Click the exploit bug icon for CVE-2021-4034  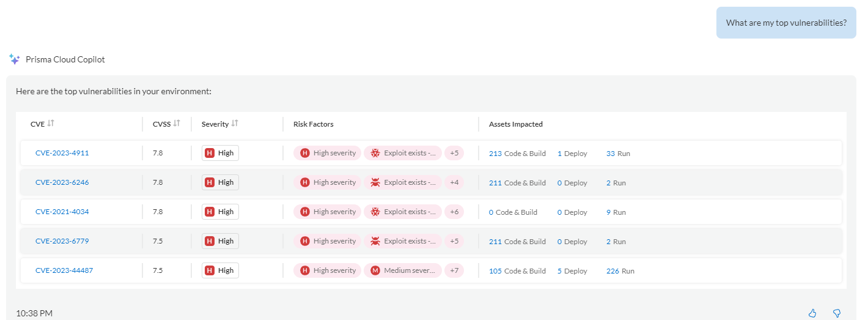[x=375, y=212]
